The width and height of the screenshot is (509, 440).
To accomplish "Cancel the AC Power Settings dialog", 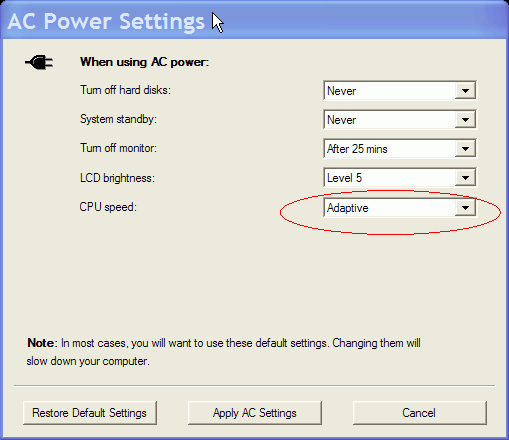I will pyautogui.click(x=420, y=413).
